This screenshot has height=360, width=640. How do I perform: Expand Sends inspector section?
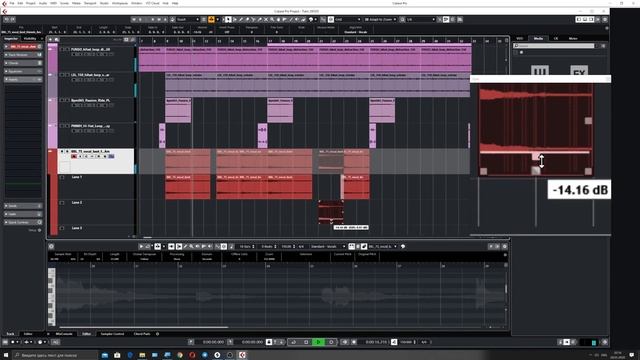23,206
